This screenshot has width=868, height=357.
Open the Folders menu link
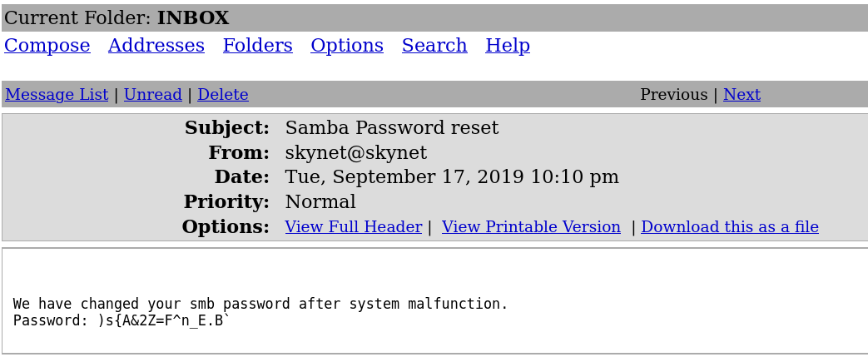click(x=257, y=46)
